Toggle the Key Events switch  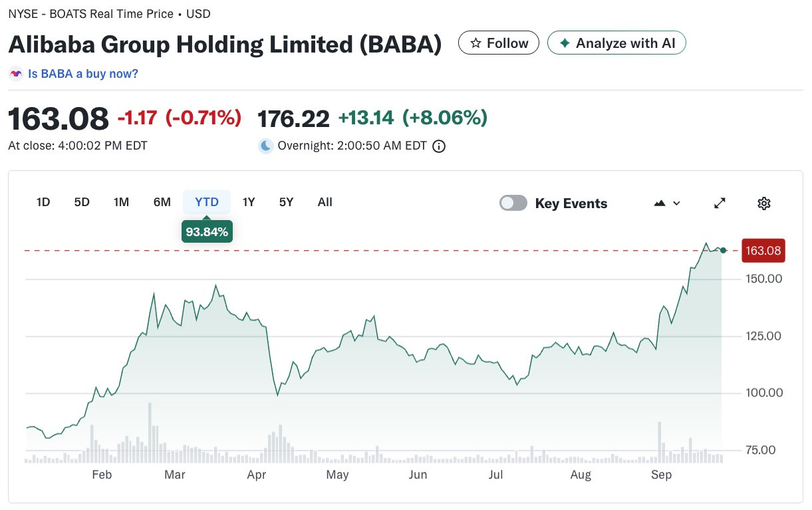513,203
